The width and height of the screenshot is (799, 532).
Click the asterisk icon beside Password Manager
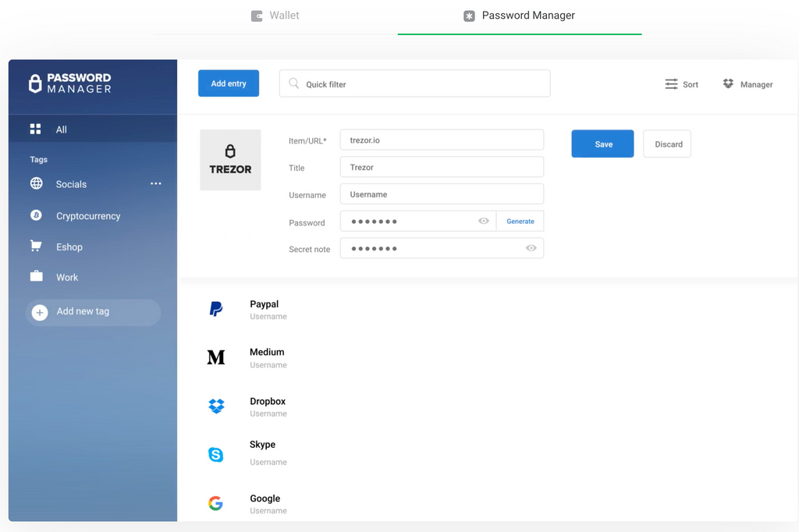(x=469, y=16)
